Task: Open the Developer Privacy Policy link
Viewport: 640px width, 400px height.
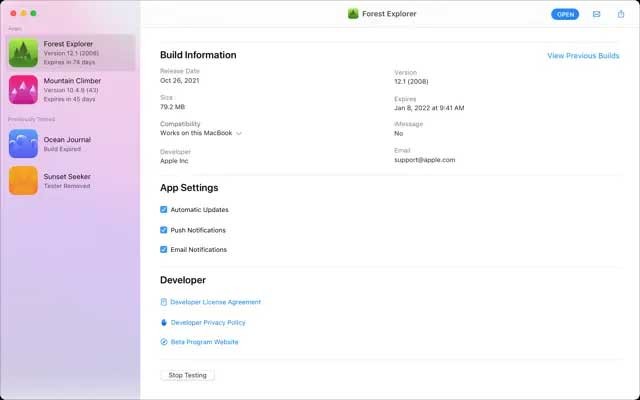Action: click(208, 323)
